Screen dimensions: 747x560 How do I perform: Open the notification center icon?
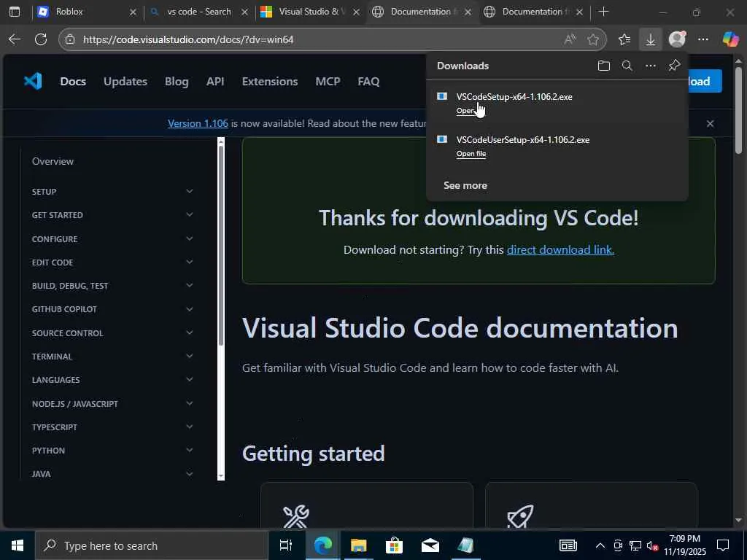pos(723,545)
